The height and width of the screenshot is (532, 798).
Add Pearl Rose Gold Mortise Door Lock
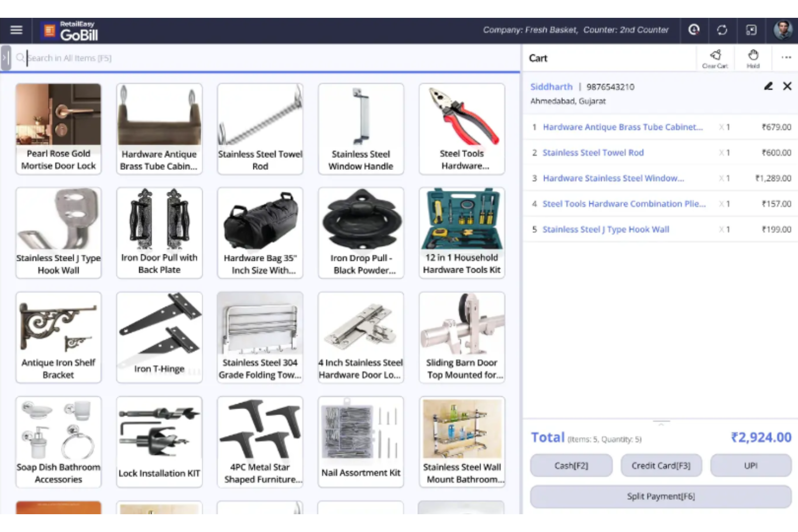coord(58,129)
